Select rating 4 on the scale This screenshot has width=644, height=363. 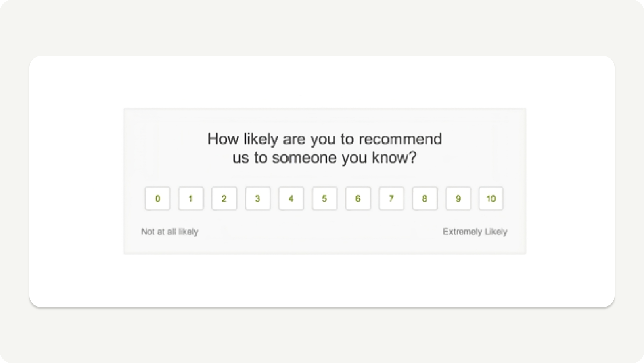(291, 198)
